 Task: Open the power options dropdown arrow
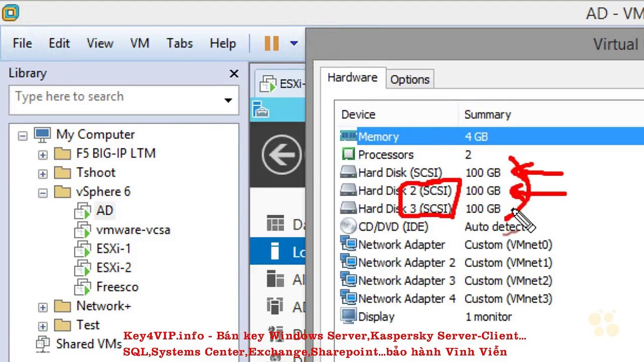[294, 43]
